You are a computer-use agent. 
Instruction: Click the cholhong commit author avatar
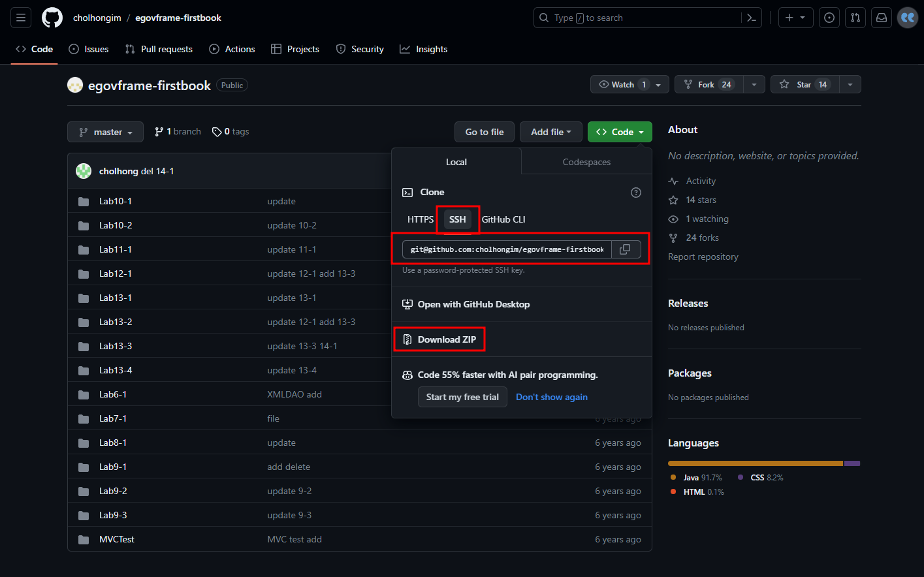pos(84,171)
